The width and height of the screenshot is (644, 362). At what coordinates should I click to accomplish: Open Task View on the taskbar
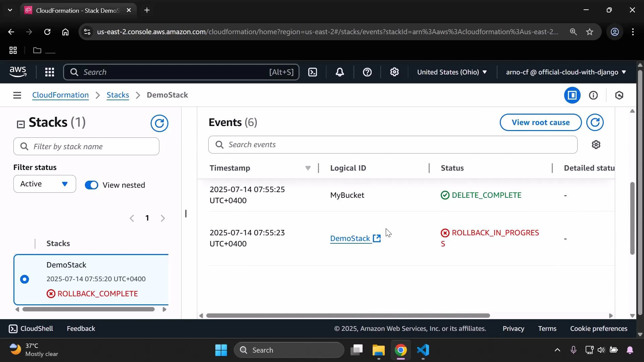[356, 350]
